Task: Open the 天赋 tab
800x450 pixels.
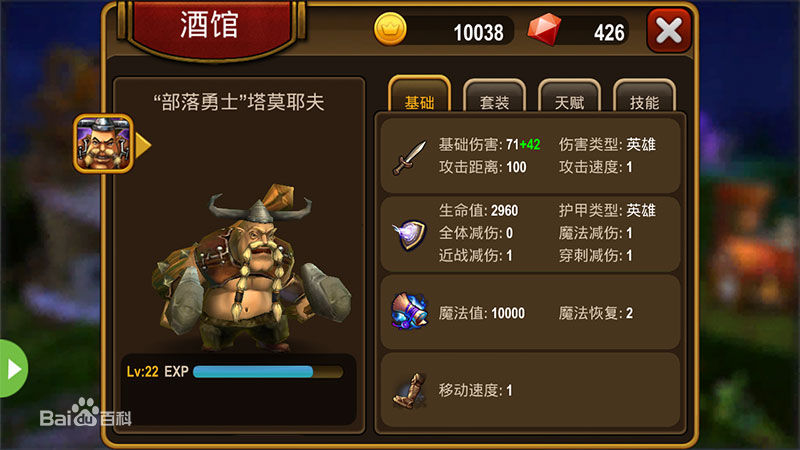Action: click(x=569, y=96)
